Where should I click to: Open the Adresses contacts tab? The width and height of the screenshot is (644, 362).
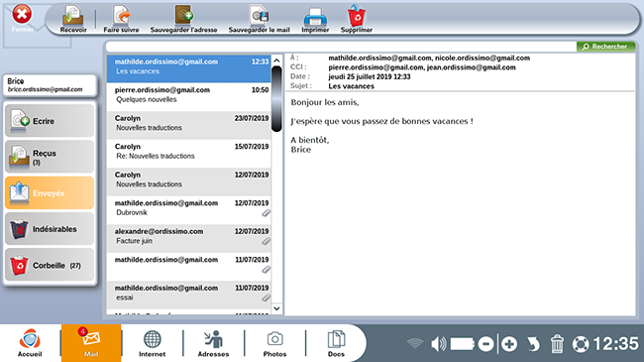[x=213, y=343]
